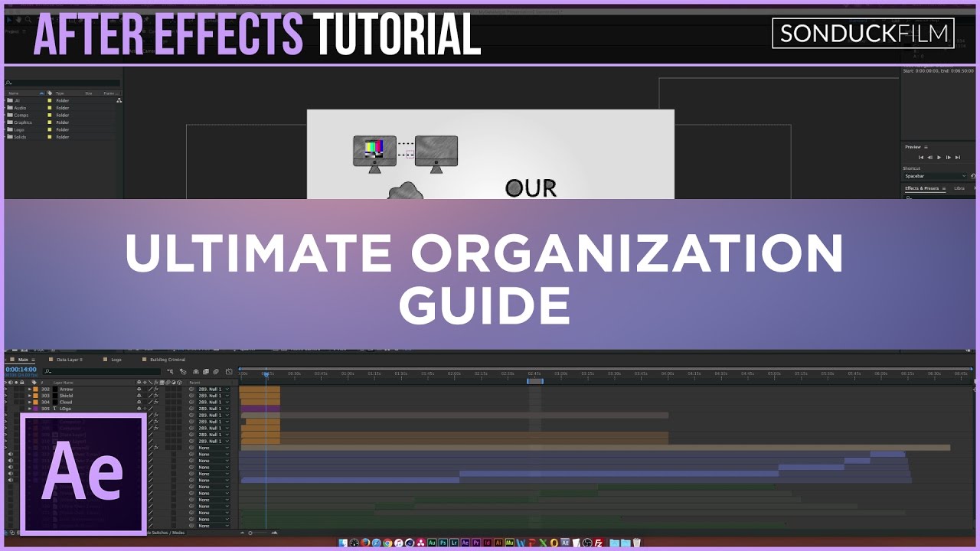The height and width of the screenshot is (551, 980).
Task: Click the Arrow layer's orange label swatch
Action: (36, 390)
